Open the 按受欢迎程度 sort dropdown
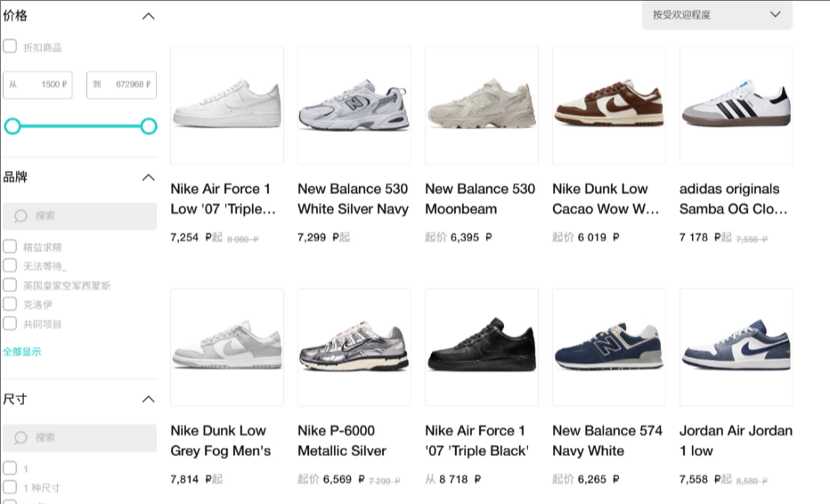 (x=717, y=15)
